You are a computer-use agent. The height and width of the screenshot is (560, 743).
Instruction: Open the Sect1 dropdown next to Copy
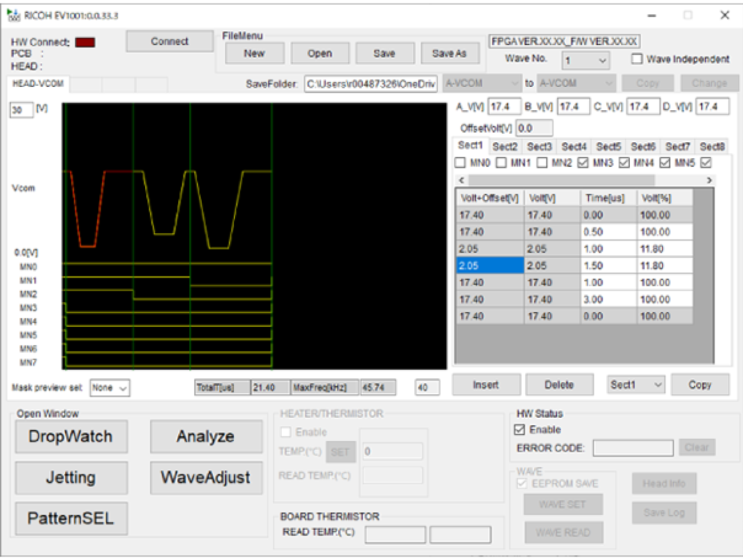click(x=634, y=384)
